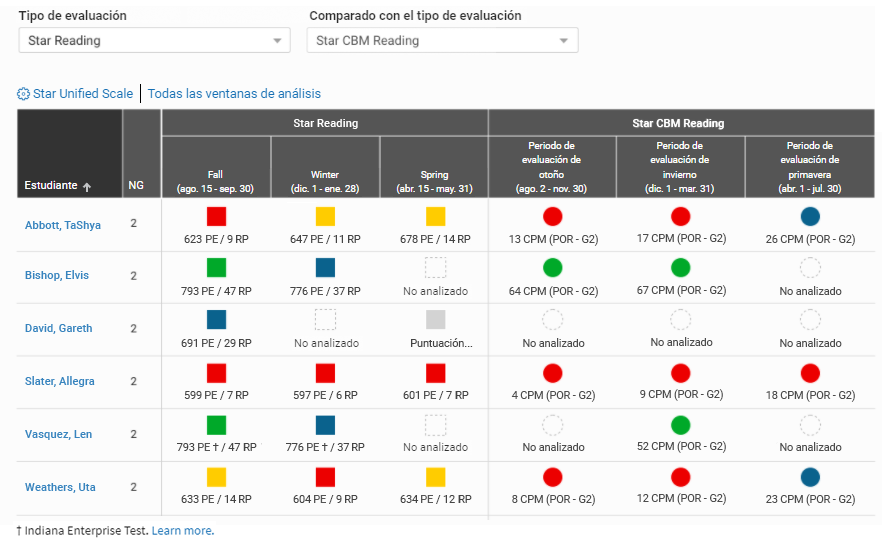Click Weathers' red circle above 8 CPM

click(x=552, y=477)
